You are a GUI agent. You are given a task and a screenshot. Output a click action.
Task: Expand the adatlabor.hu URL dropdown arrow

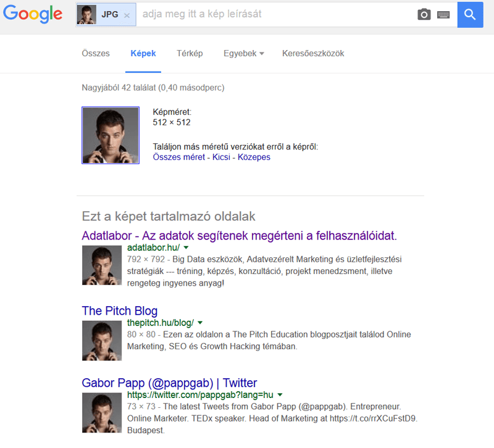(186, 247)
